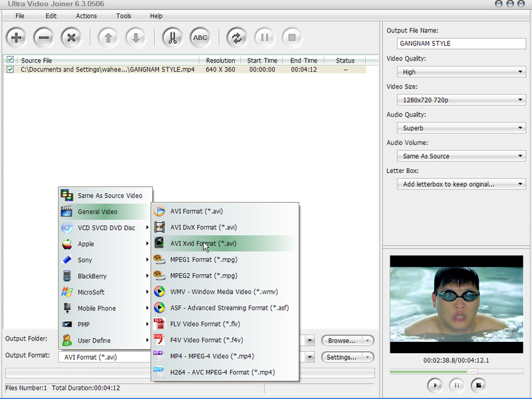Viewport: 532px width, 399px height.
Task: Move selected file up with arrow icon
Action: (108, 37)
